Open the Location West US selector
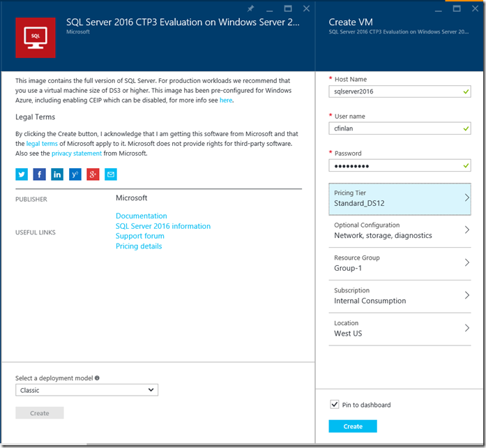This screenshot has height=448, width=486. click(x=400, y=329)
